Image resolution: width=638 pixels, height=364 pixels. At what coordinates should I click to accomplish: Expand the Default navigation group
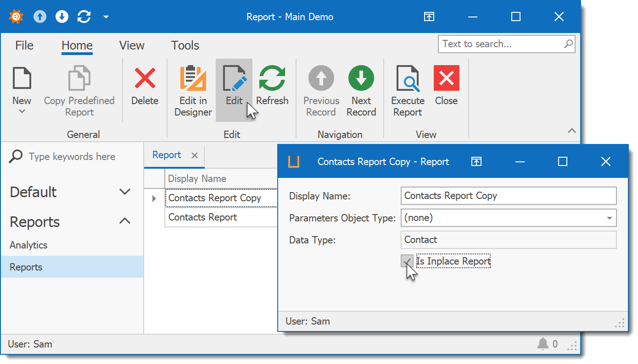point(125,192)
